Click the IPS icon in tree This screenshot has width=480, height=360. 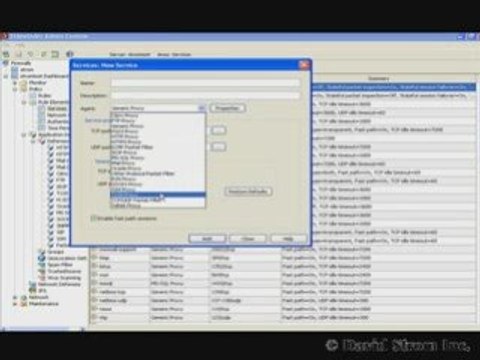33,291
